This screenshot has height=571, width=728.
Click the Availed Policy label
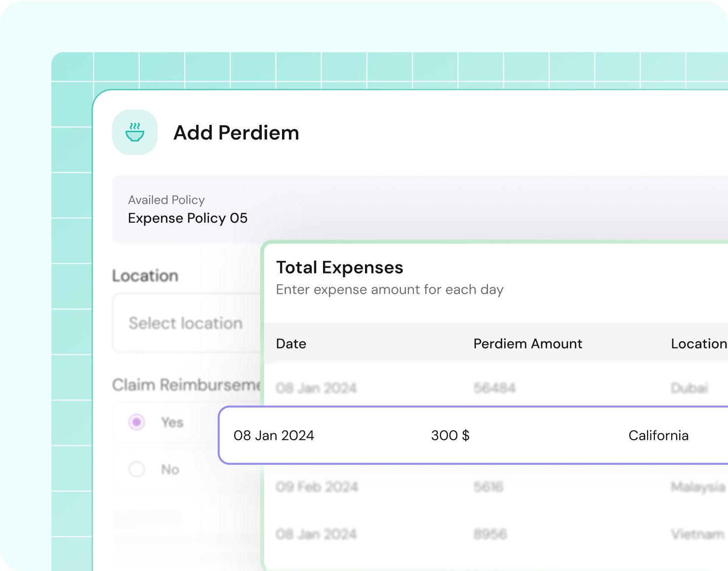tap(166, 200)
